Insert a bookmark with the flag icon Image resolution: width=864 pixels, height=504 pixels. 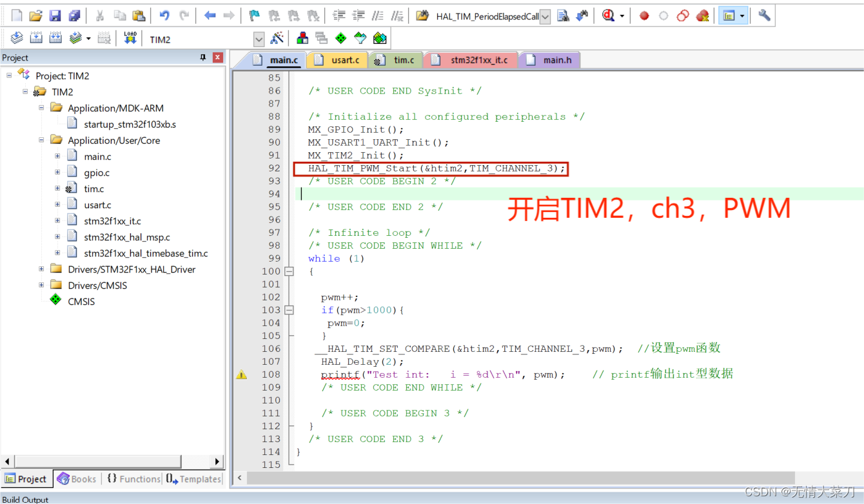(255, 15)
